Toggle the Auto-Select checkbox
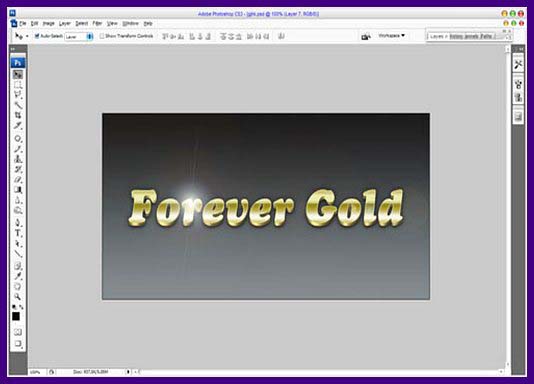Screen dimensions: 534x384 point(37,36)
